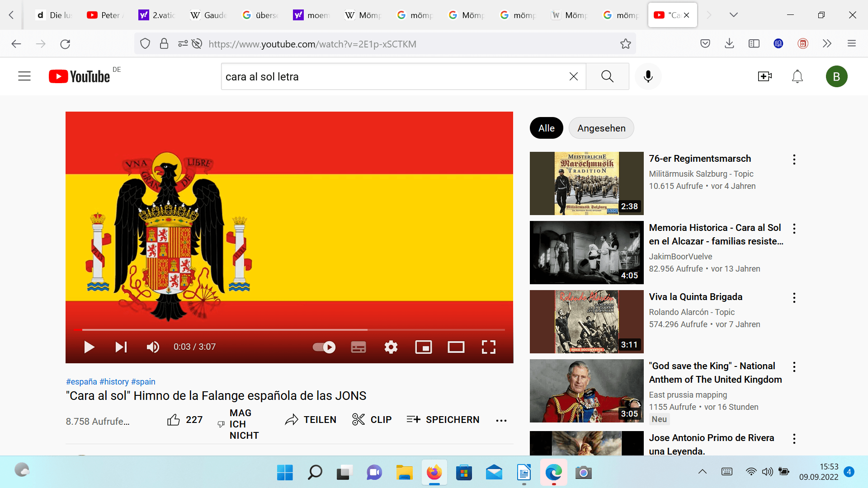Open Viva la Quinta Brigada thumbnail
Screen dimensions: 868x488
[x=587, y=322]
